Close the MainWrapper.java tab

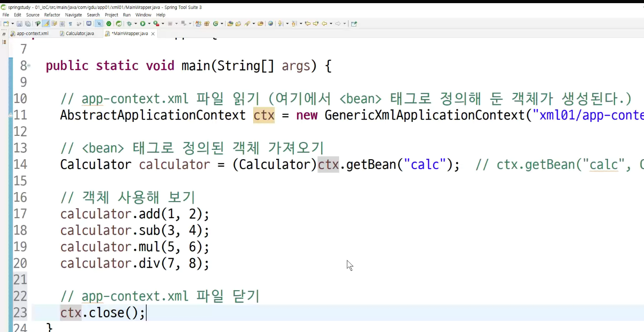(153, 34)
